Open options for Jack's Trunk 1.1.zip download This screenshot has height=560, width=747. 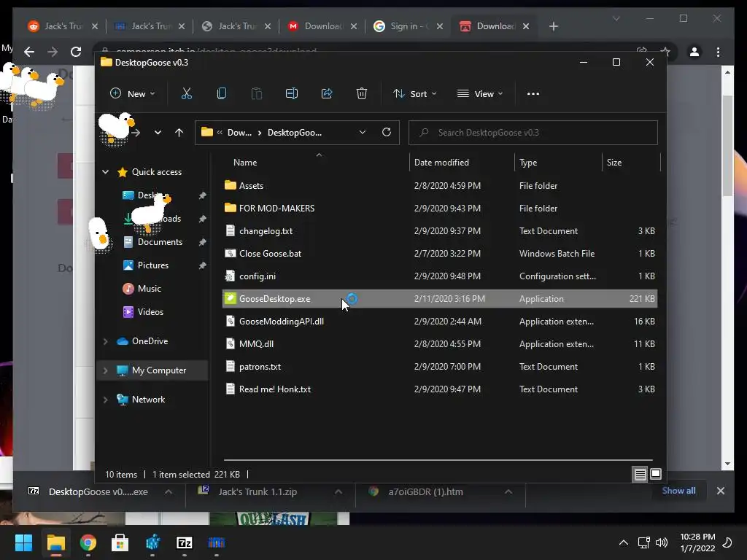pos(338,491)
